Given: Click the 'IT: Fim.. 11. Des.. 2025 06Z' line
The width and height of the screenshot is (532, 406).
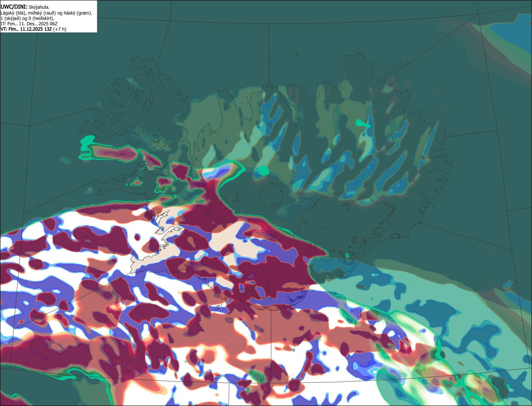Looking at the screenshot, I should [29, 24].
